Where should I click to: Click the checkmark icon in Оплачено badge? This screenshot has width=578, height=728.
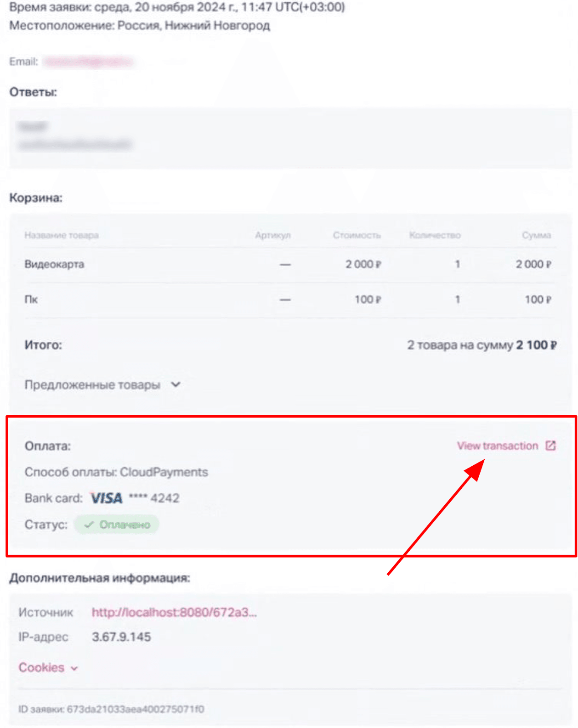[89, 525]
